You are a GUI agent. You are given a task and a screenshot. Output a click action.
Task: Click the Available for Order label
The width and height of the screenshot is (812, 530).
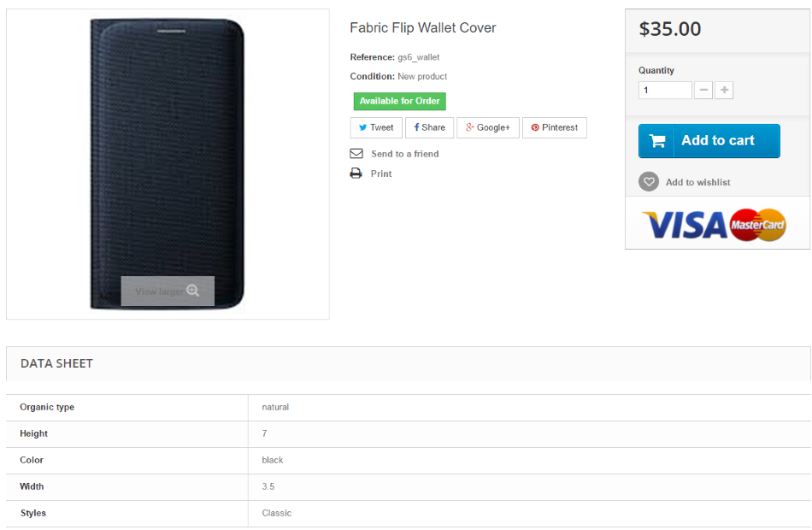click(400, 101)
